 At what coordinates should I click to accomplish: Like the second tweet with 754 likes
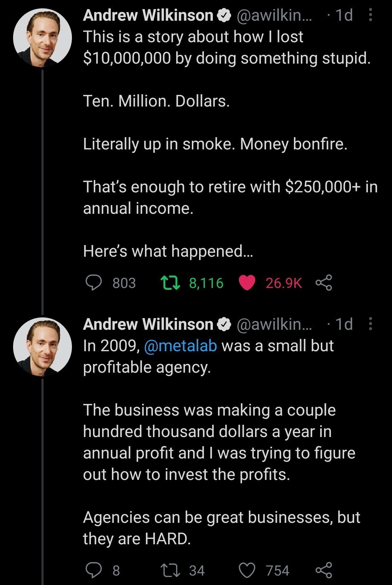[x=247, y=570]
